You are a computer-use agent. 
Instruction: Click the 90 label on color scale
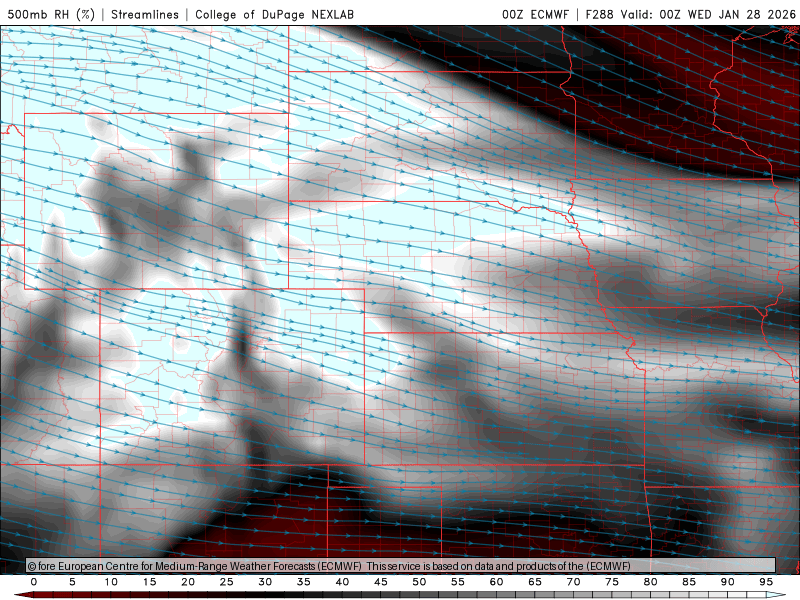click(728, 582)
